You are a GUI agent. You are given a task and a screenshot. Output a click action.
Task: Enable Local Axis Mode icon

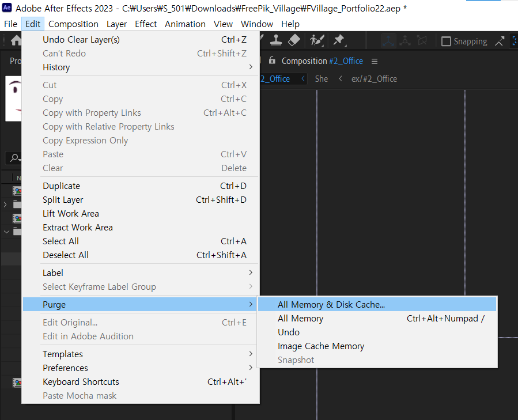pos(388,41)
